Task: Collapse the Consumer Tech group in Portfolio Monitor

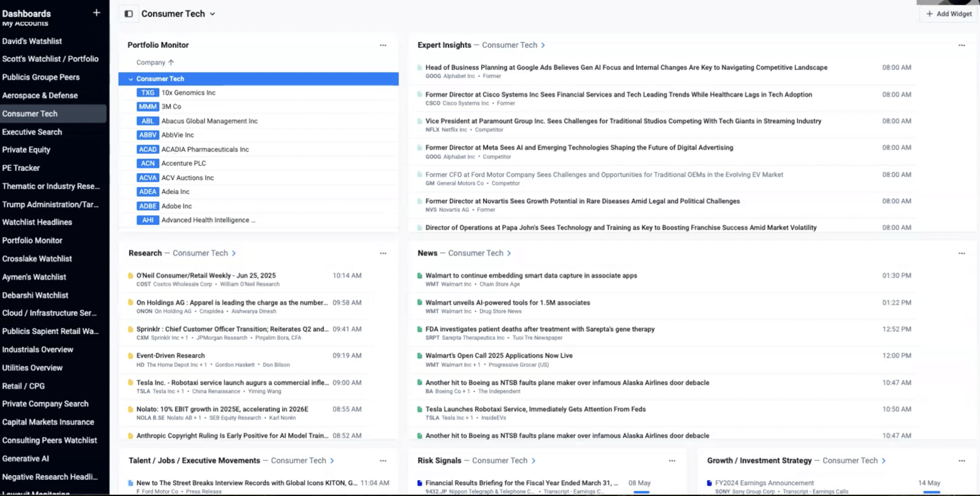Action: (x=131, y=79)
